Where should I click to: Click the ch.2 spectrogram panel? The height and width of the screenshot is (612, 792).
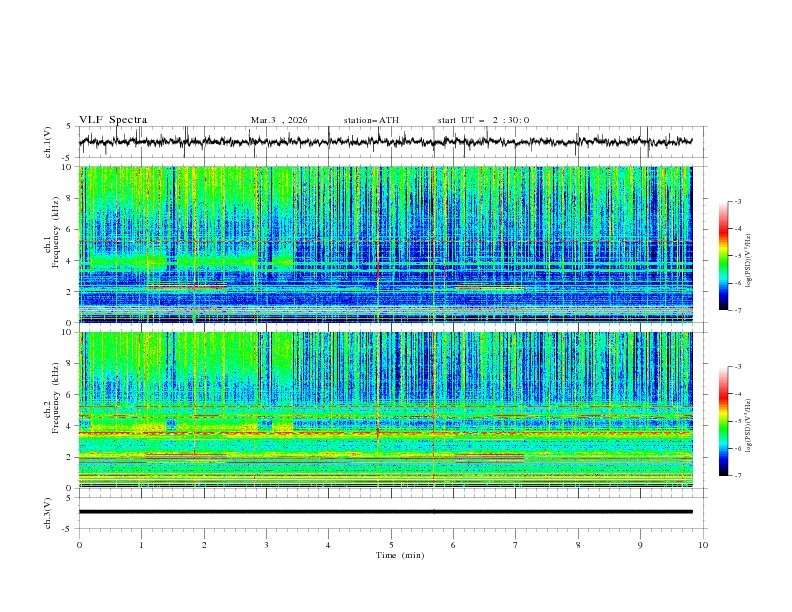point(385,410)
